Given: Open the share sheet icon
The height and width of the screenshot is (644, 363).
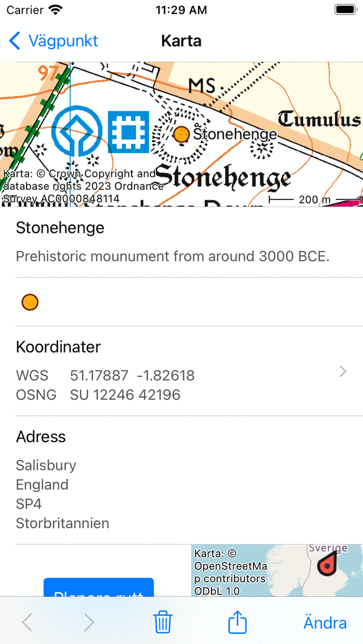Looking at the screenshot, I should tap(238, 622).
